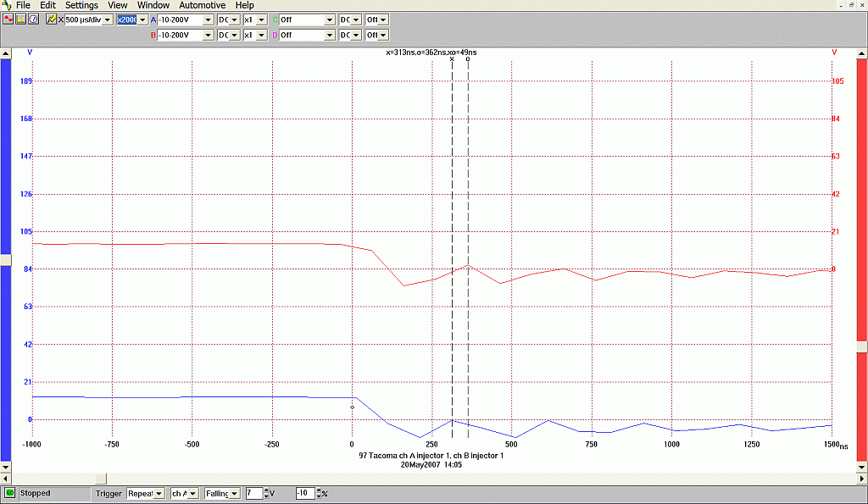868x504 pixels.
Task: Click the right arrow of horizontal scrollbar
Action: click(862, 479)
